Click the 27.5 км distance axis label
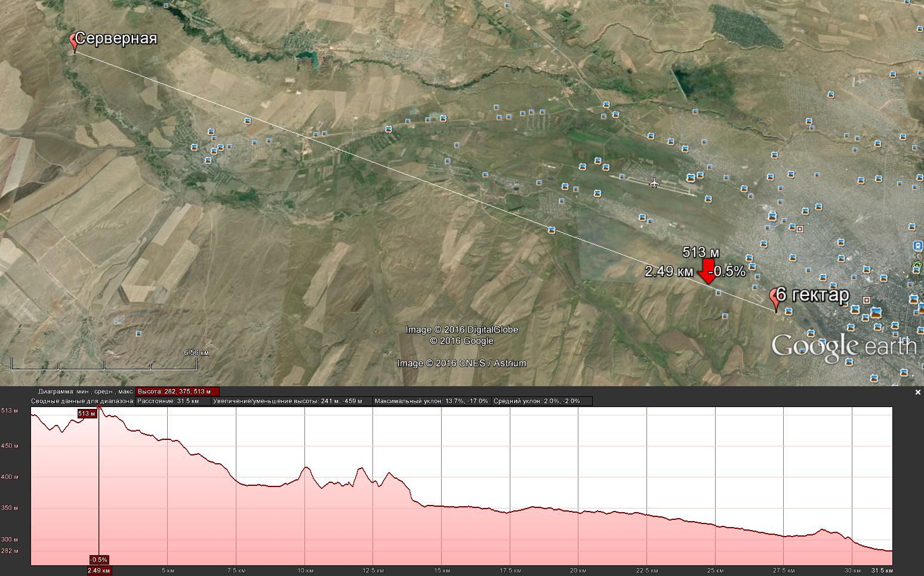 pyautogui.click(x=784, y=571)
